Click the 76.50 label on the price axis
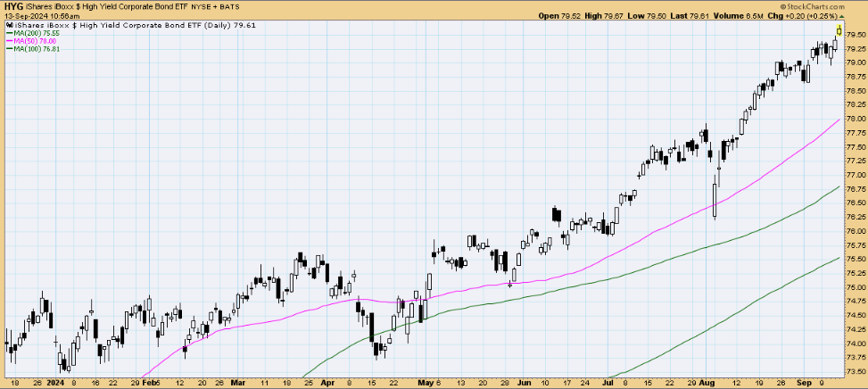This screenshot has height=389, width=868. click(856, 203)
